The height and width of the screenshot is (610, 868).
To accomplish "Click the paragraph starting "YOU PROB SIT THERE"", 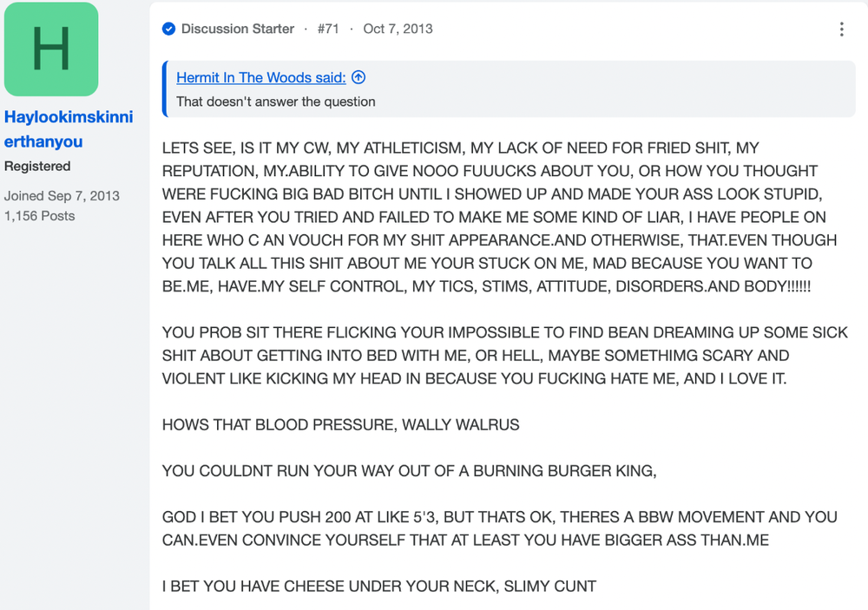I will coord(505,356).
